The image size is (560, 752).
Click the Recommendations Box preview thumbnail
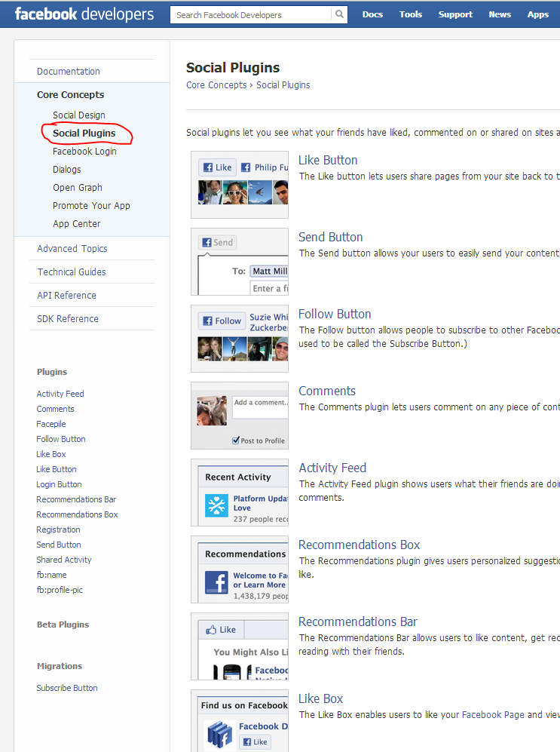click(240, 569)
